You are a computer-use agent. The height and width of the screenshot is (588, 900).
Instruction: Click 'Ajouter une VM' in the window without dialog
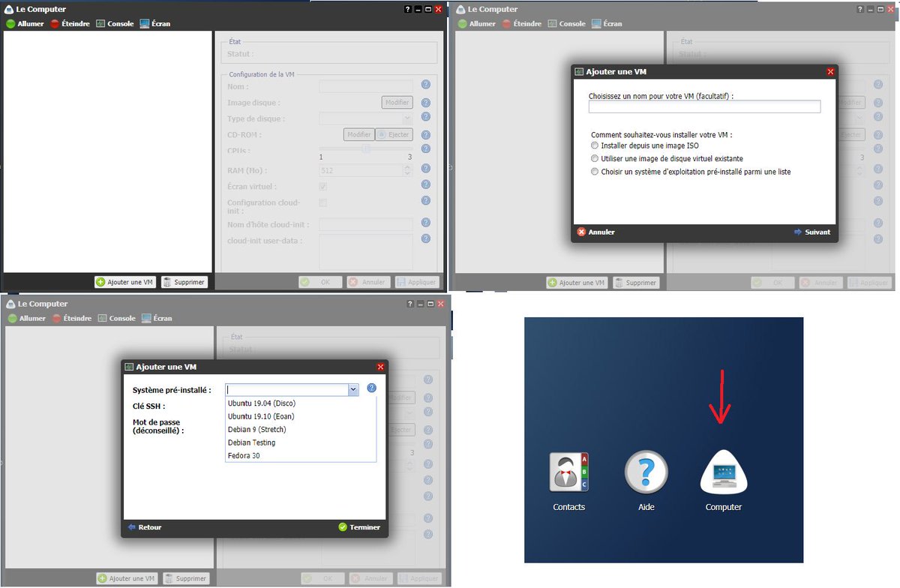tap(125, 282)
